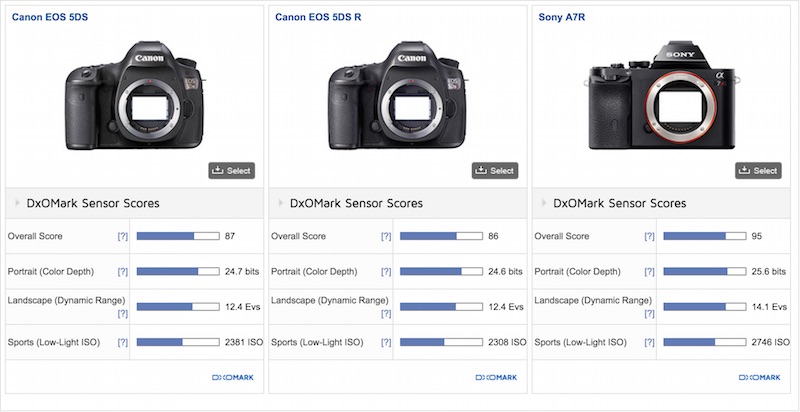The height and width of the screenshot is (412, 800).
Task: Click 12.4 Evs value for Canon EOS 5DS
Action: click(x=242, y=306)
